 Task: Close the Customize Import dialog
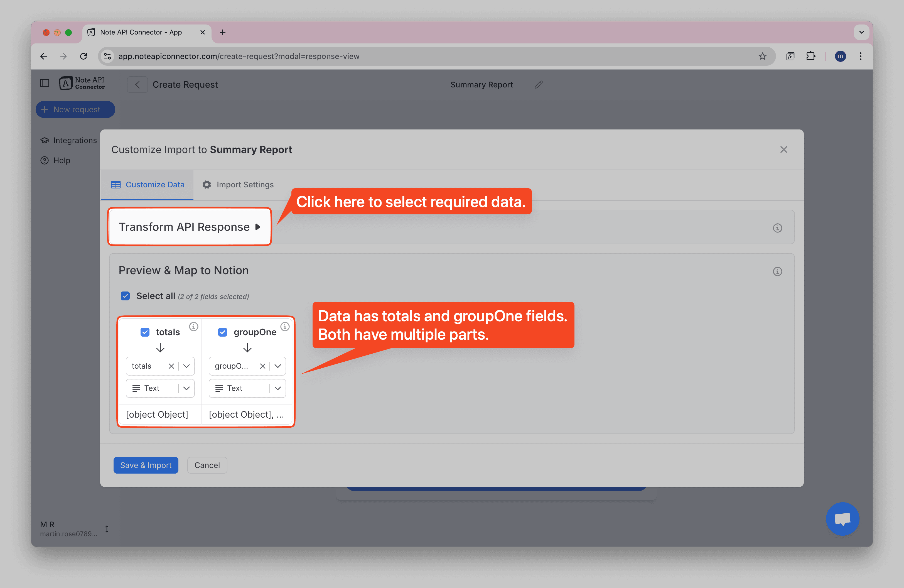point(783,150)
